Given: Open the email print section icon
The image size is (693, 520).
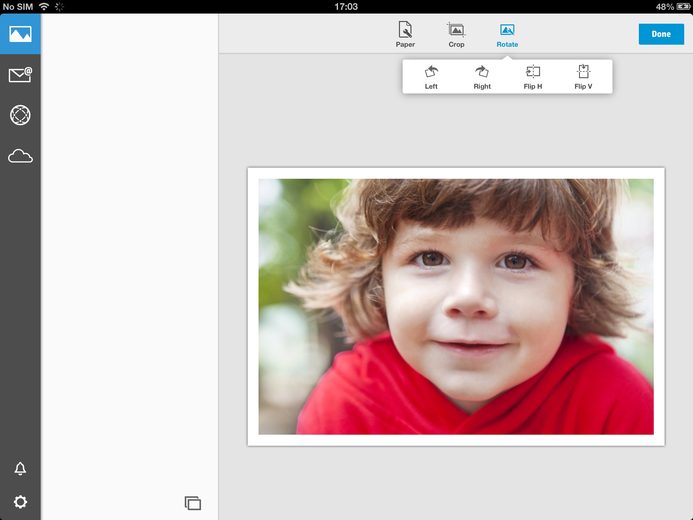Looking at the screenshot, I should (x=20, y=75).
